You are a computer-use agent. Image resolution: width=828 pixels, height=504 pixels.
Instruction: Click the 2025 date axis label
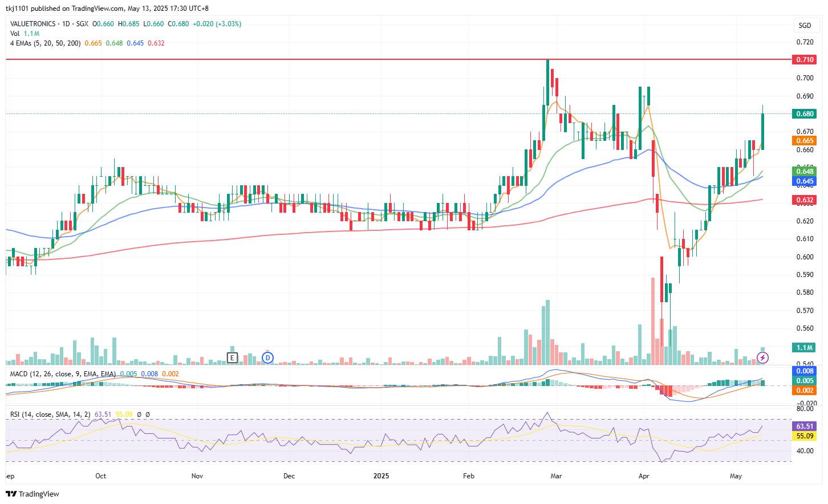pyautogui.click(x=381, y=475)
